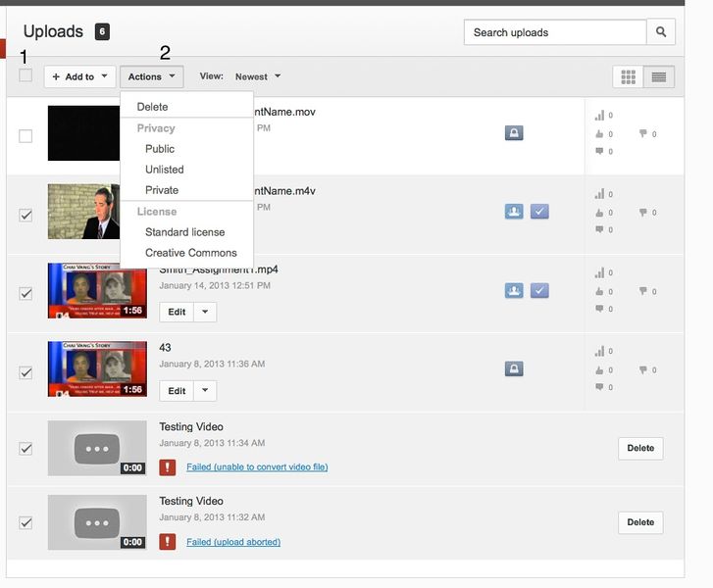Check the box for the first .mov video
Image resolution: width=713 pixels, height=588 pixels.
pyautogui.click(x=25, y=135)
